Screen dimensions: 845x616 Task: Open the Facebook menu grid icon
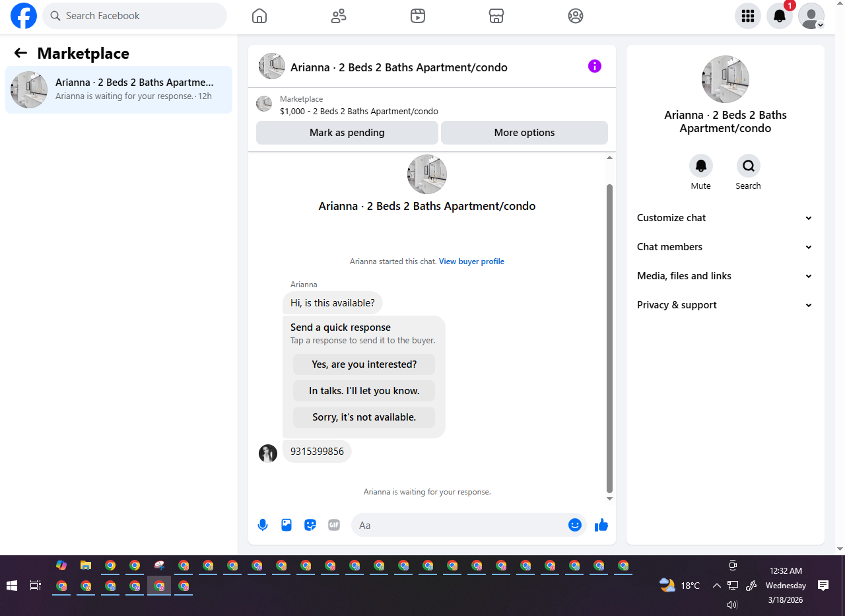click(748, 16)
